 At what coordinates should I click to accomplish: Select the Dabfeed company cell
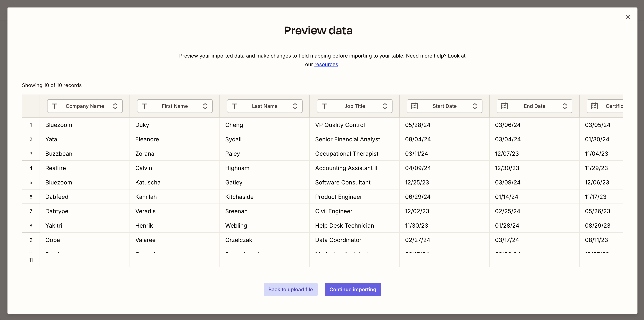click(x=85, y=197)
